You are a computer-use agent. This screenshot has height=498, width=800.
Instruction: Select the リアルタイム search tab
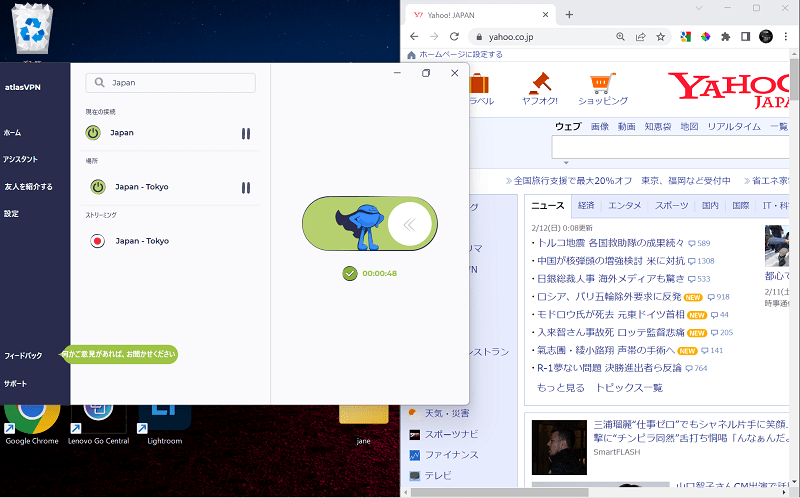(734, 127)
